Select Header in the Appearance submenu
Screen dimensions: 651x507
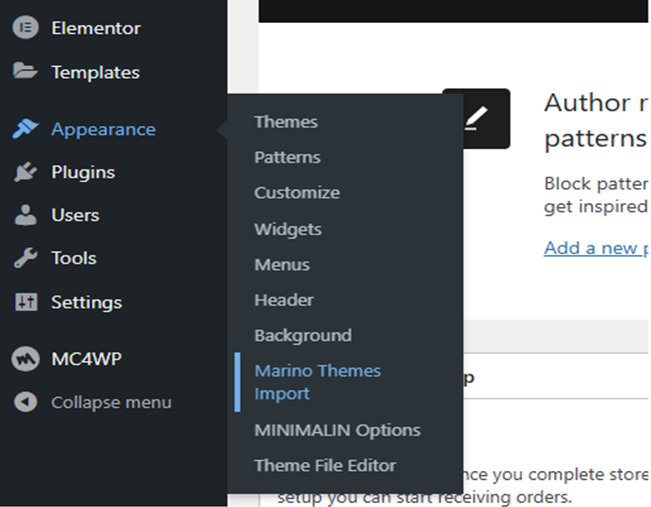[284, 300]
